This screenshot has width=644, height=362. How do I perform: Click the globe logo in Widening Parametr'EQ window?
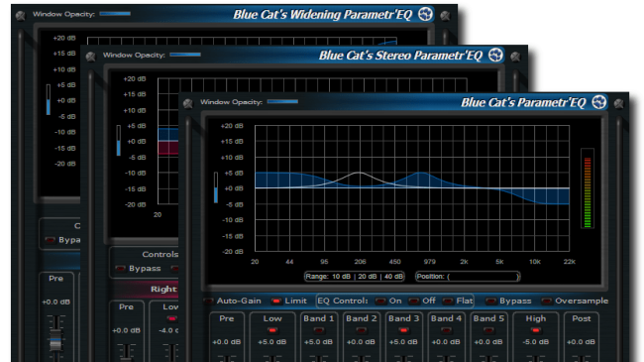pos(425,14)
